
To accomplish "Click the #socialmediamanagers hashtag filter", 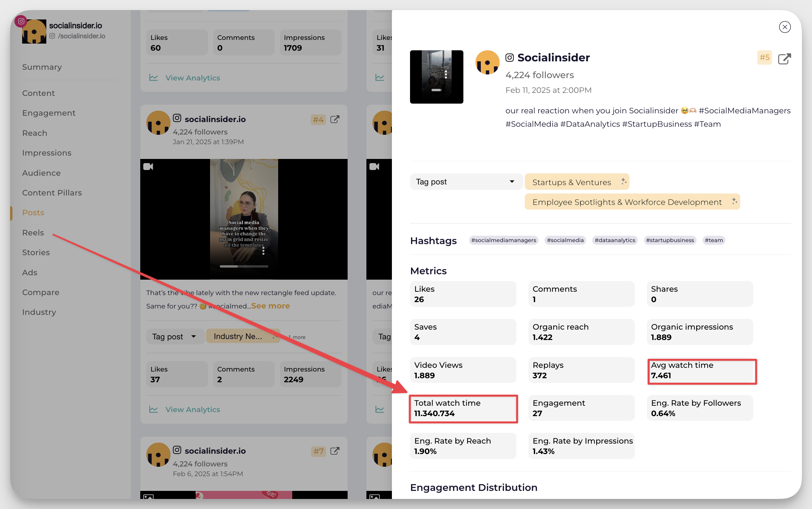I will (x=504, y=240).
